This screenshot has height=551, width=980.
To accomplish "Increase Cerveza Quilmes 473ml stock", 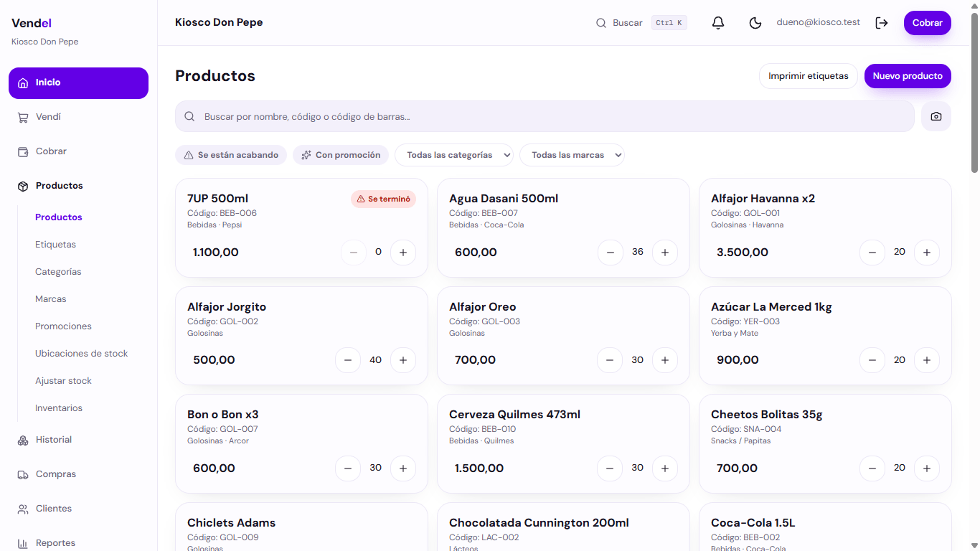I will coord(665,468).
